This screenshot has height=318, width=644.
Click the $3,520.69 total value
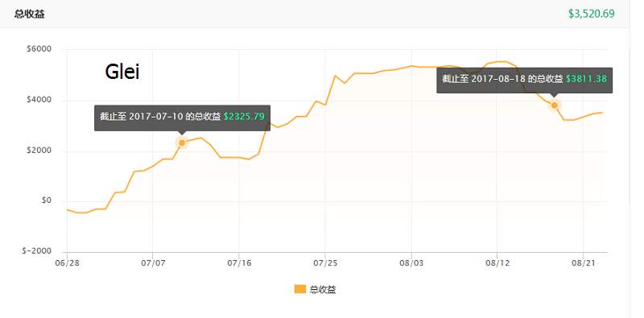[x=592, y=14]
